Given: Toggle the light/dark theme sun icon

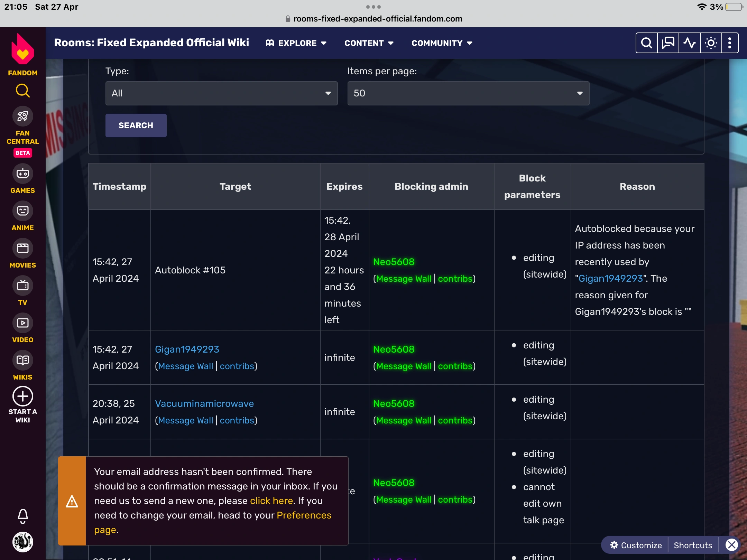Looking at the screenshot, I should pyautogui.click(x=711, y=43).
